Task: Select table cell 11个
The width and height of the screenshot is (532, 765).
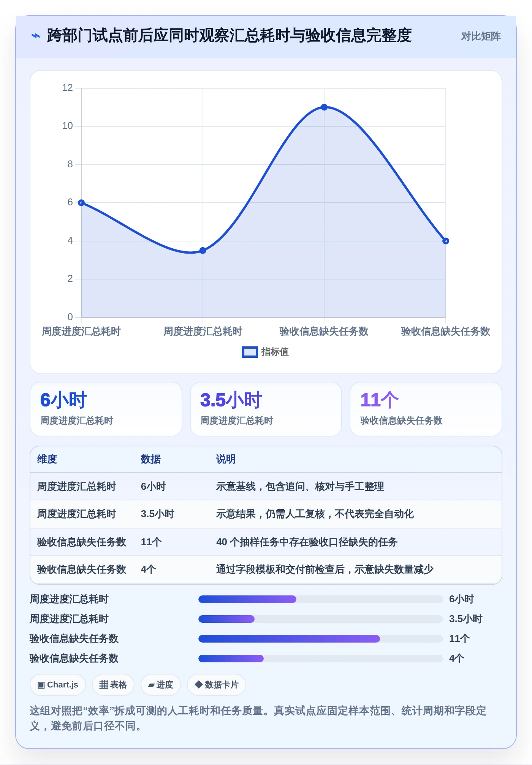Action: click(151, 542)
